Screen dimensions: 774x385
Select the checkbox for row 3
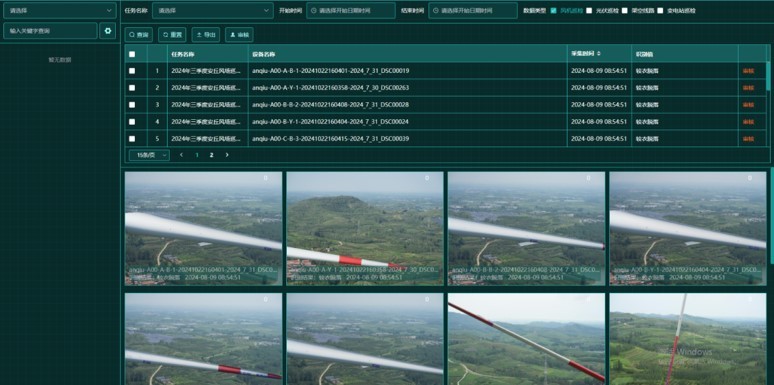point(132,105)
